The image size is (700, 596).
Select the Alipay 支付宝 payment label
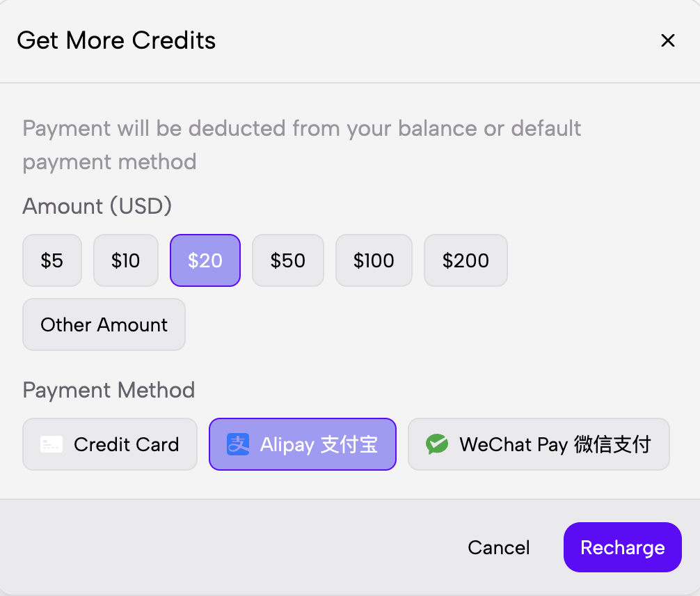click(319, 444)
